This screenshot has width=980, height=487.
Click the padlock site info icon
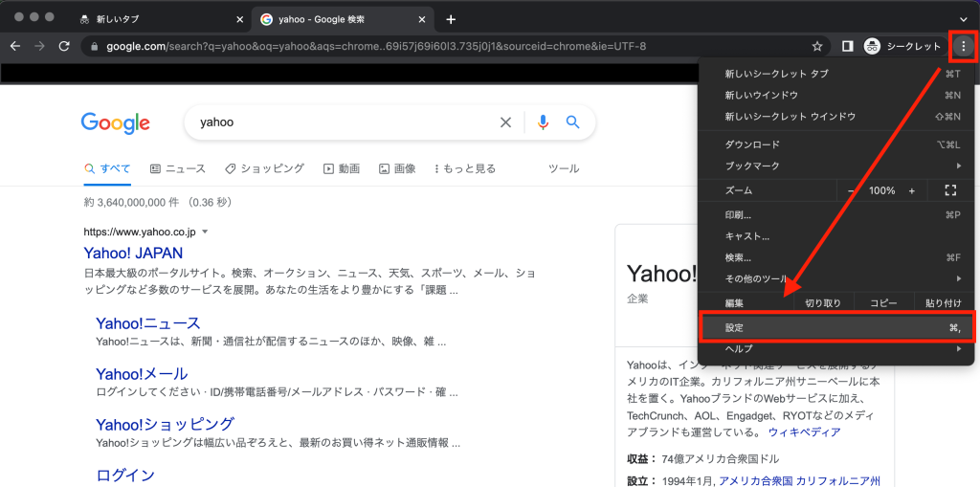(x=95, y=46)
